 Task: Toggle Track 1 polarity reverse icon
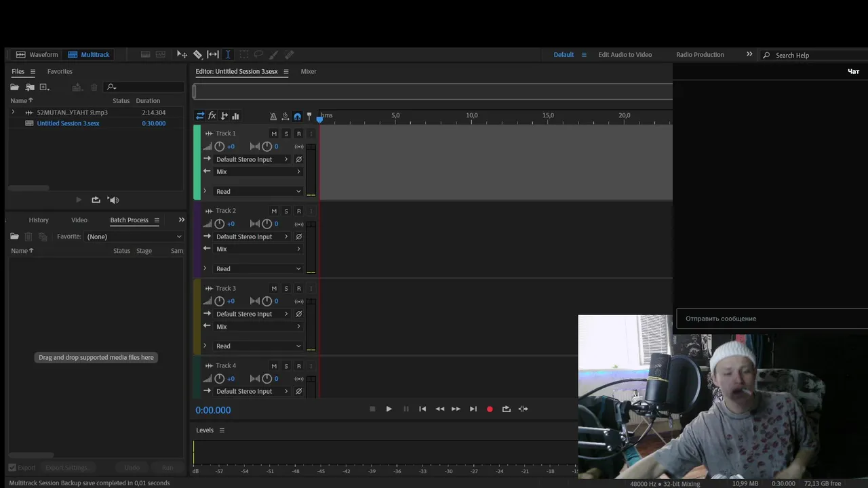click(x=298, y=159)
